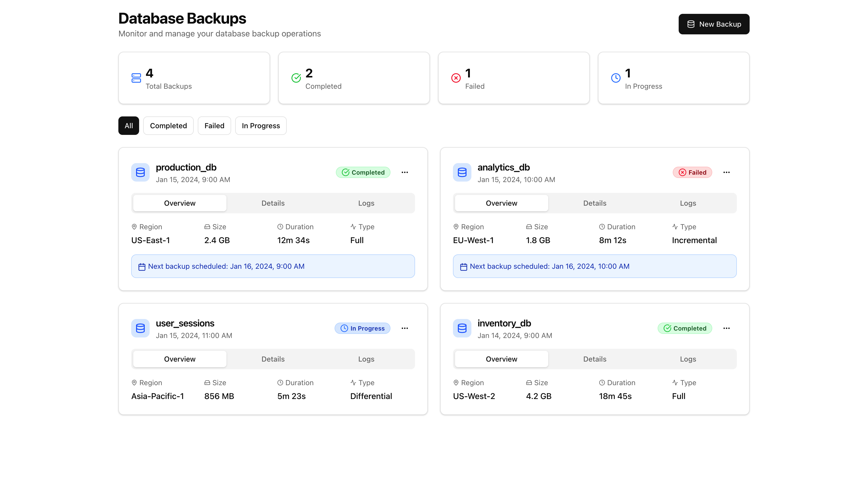Filter backups by Failed

pos(214,126)
